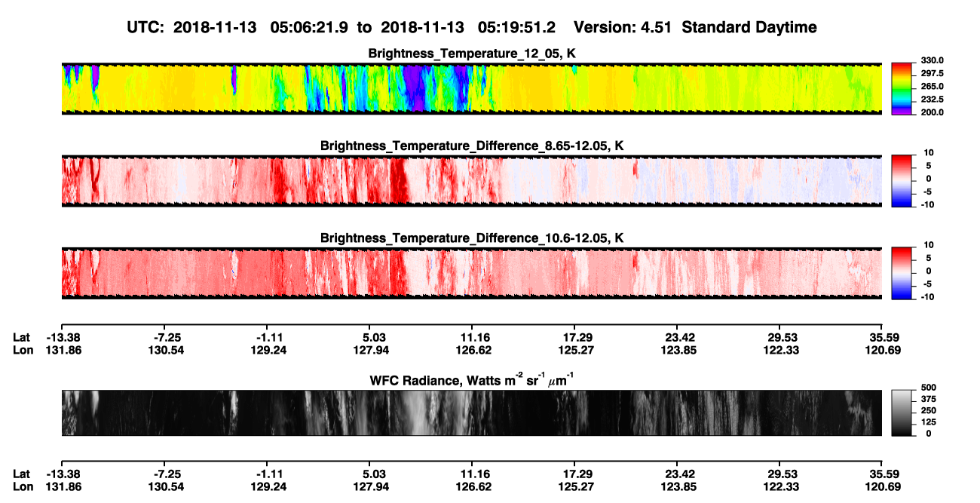
Task: Select the WFC Radiance panel title
Action: (472, 381)
